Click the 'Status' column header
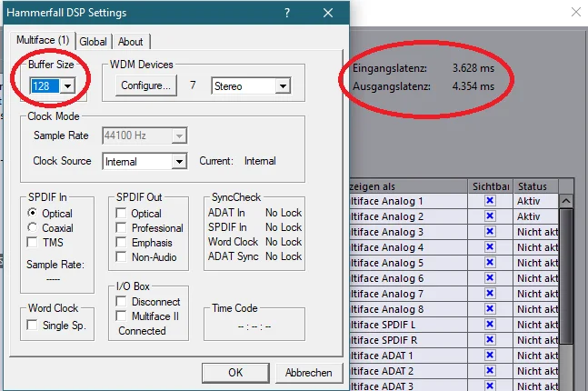588x391 pixels. click(535, 186)
